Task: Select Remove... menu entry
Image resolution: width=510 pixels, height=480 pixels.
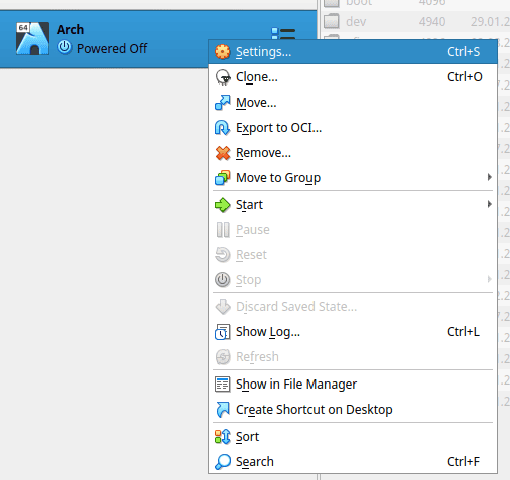Action: tap(353, 153)
